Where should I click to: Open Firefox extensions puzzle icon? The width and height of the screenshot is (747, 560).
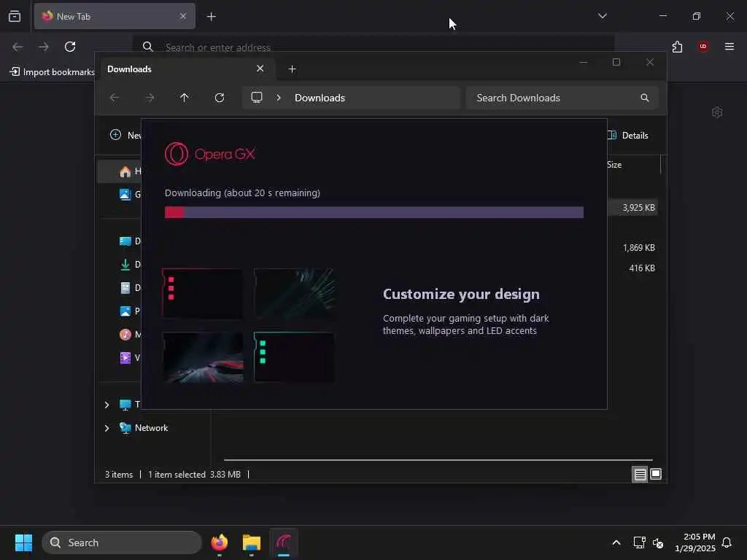click(x=677, y=47)
